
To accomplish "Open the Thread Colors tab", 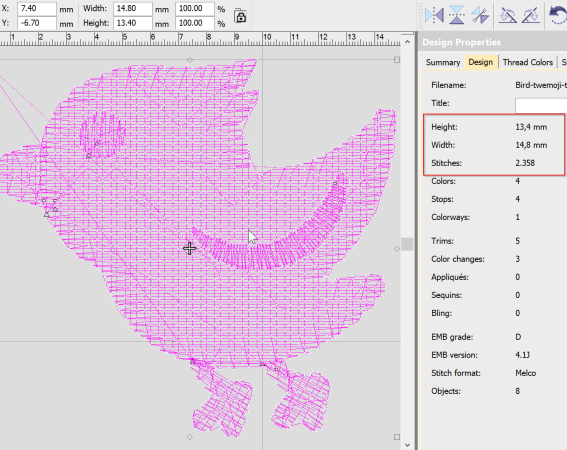I will click(x=528, y=62).
